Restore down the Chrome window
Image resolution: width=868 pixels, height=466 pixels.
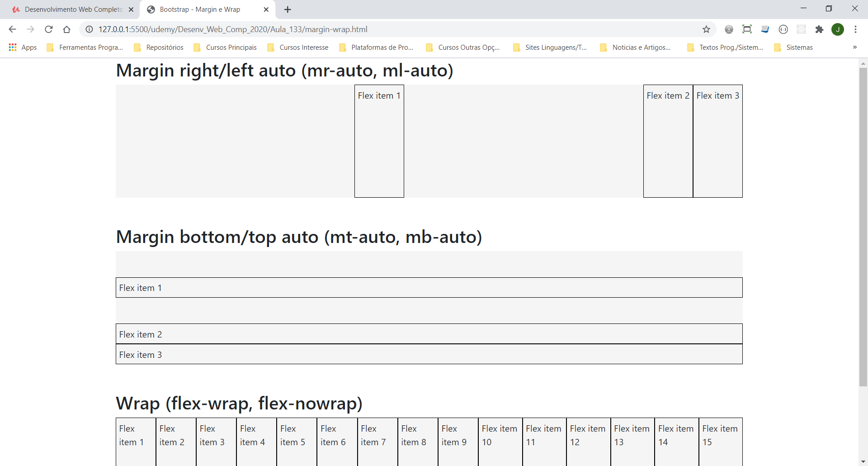[x=829, y=8]
